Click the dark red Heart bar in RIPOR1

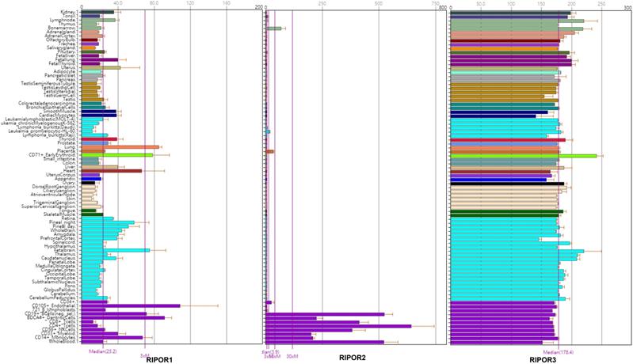pyautogui.click(x=112, y=171)
